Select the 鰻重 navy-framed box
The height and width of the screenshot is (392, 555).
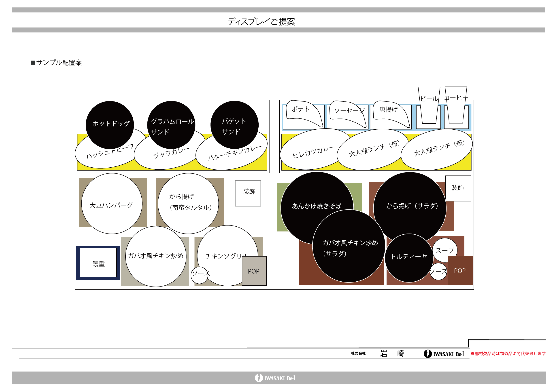click(98, 263)
